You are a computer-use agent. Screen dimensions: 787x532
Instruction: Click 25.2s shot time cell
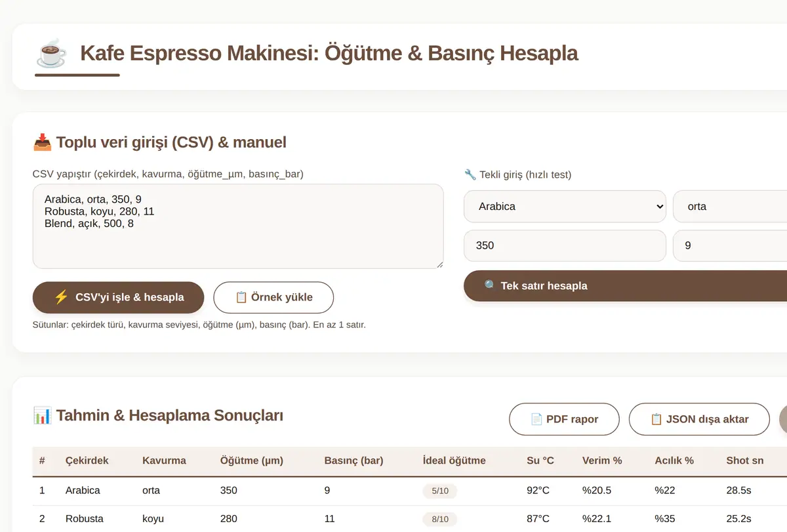(x=738, y=518)
